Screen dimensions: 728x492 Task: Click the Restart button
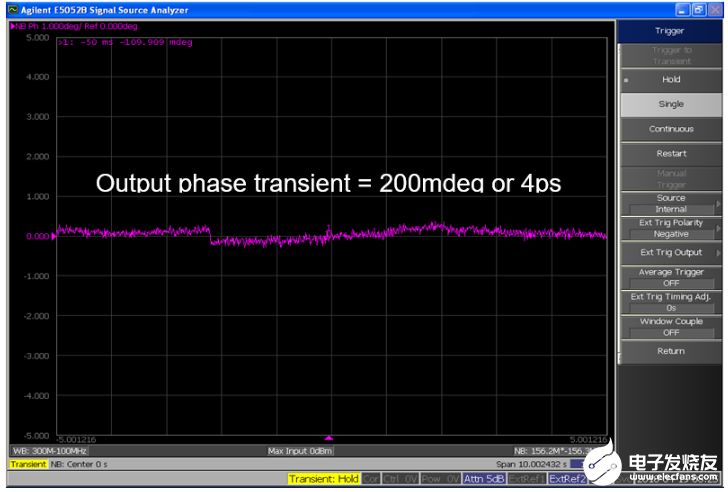click(671, 154)
